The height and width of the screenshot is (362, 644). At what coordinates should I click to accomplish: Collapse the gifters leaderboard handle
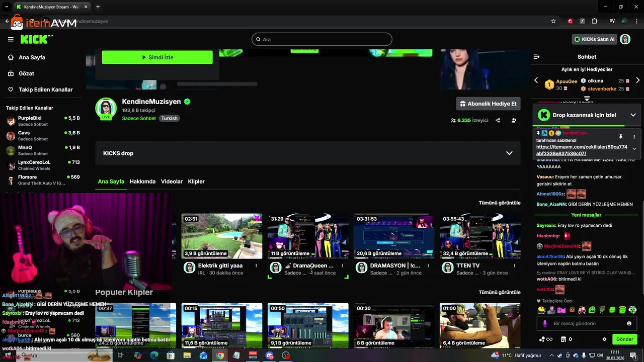click(587, 98)
